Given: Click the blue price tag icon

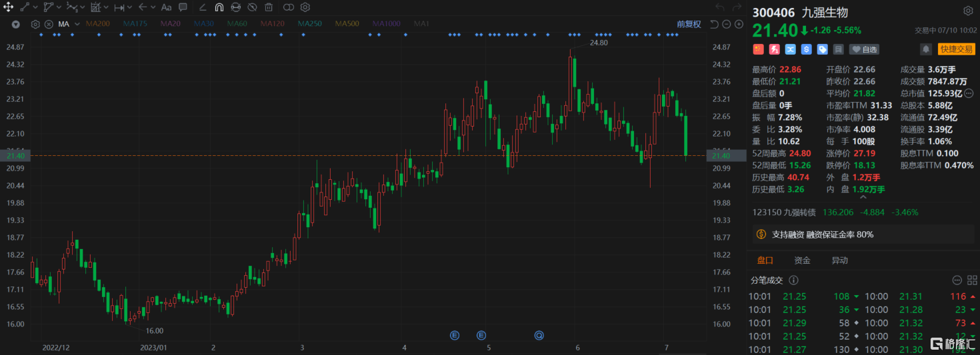Looking at the screenshot, I should (x=823, y=49).
